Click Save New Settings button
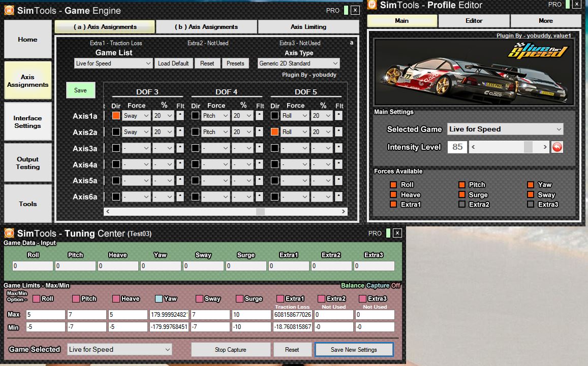588x366 pixels. pos(354,350)
